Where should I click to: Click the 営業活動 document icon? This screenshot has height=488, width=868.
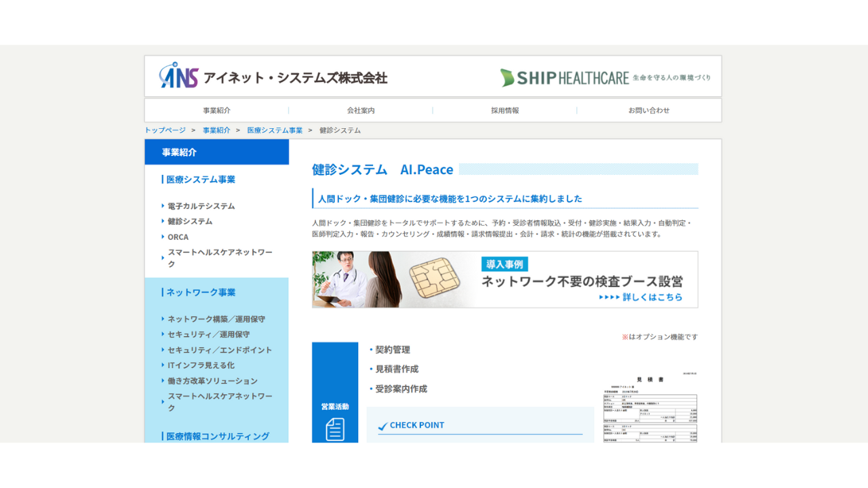(335, 430)
